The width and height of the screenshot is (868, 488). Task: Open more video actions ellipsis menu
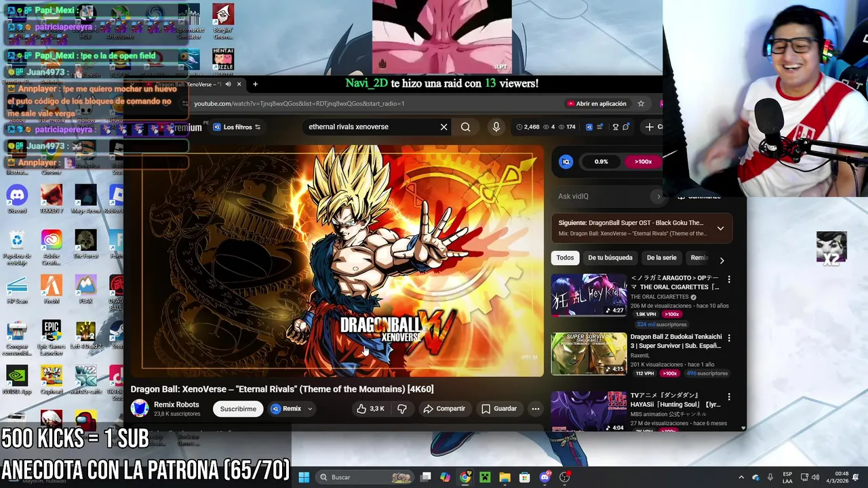tap(536, 409)
